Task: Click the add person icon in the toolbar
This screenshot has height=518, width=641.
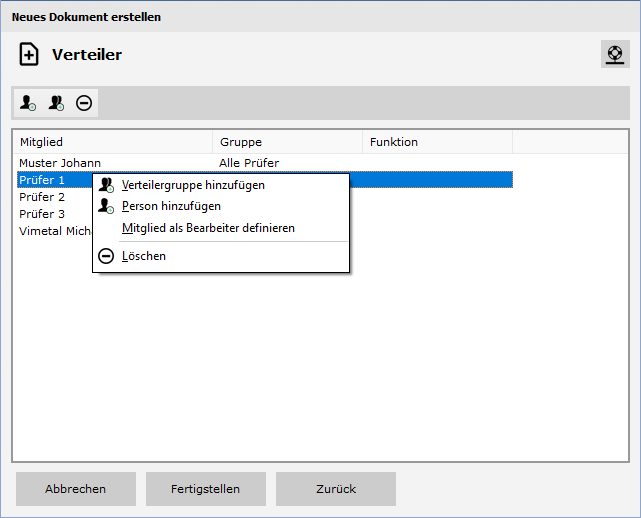Action: (28, 103)
